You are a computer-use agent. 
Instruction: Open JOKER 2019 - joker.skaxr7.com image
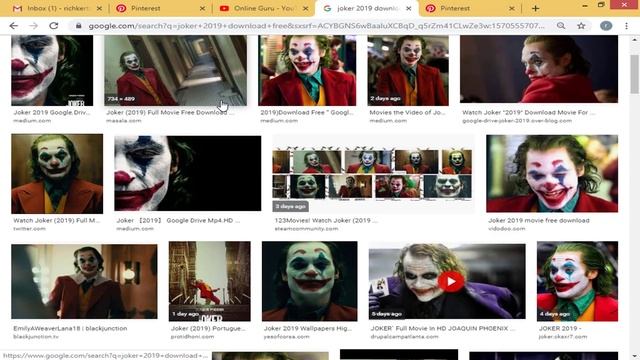point(577,281)
